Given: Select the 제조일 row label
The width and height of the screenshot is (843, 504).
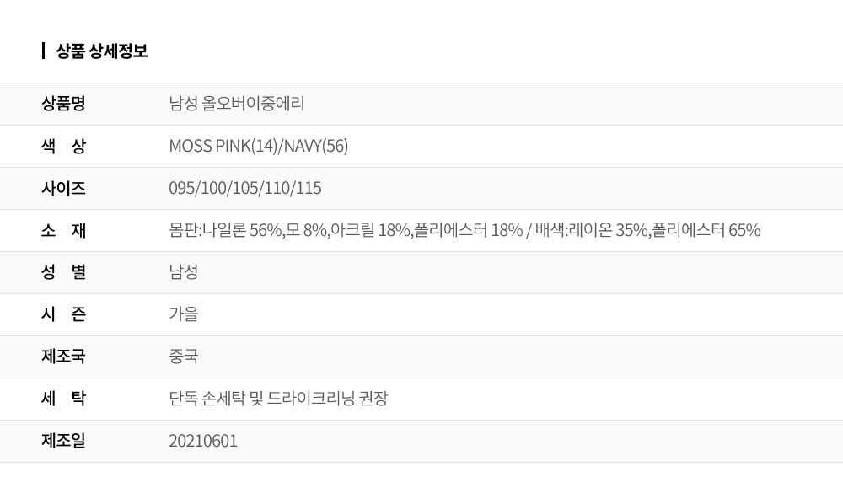Looking at the screenshot, I should 63,441.
